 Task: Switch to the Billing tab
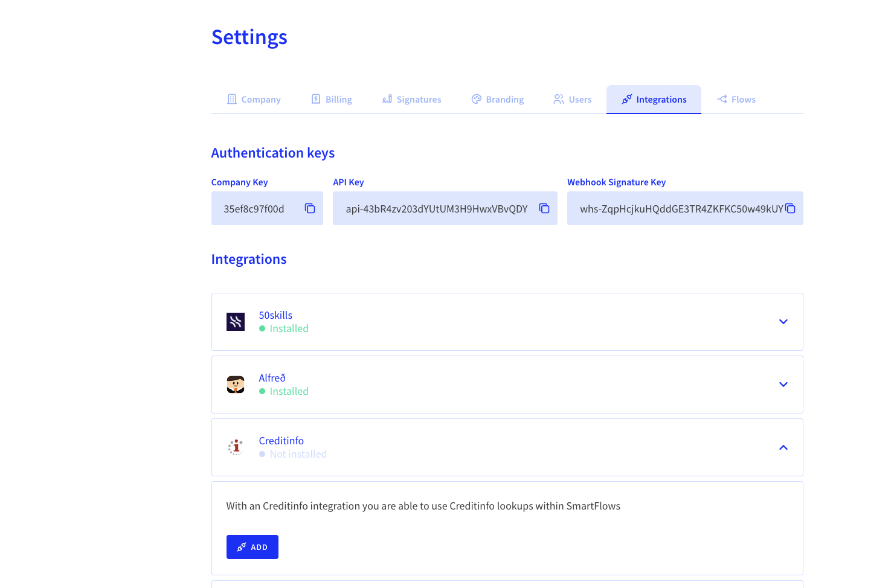[331, 99]
